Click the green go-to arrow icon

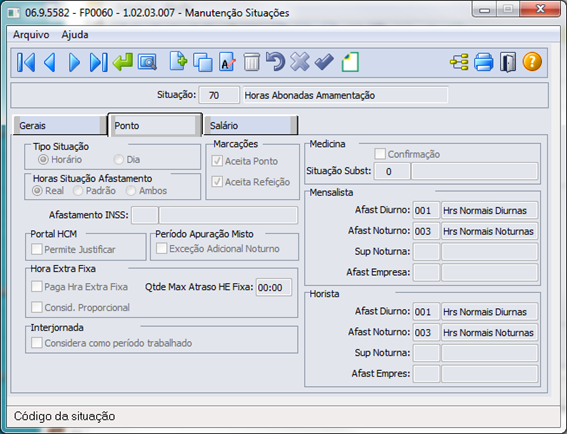[x=123, y=62]
